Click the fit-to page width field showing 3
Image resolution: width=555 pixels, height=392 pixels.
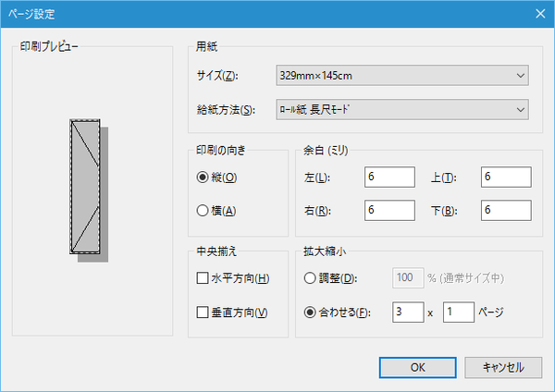click(x=408, y=312)
